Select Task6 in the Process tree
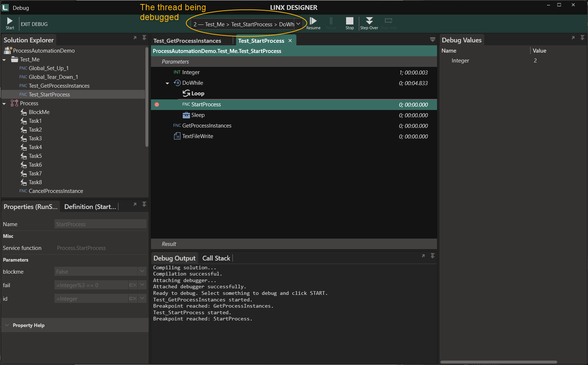The width and height of the screenshot is (588, 365). pyautogui.click(x=35, y=165)
